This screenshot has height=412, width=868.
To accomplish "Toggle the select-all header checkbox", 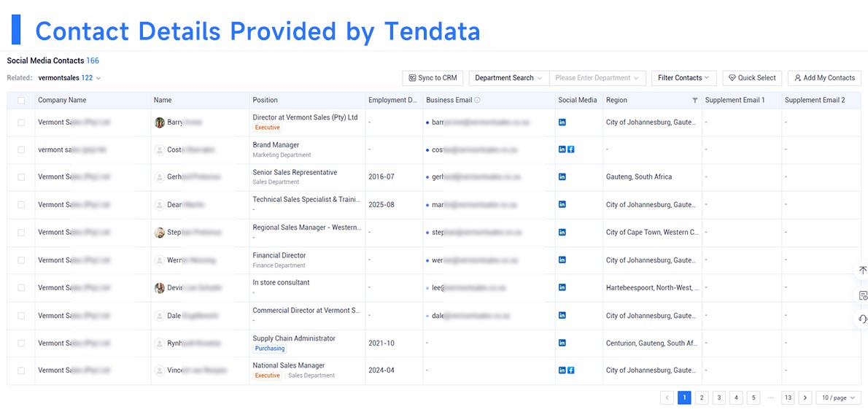I will tap(21, 100).
